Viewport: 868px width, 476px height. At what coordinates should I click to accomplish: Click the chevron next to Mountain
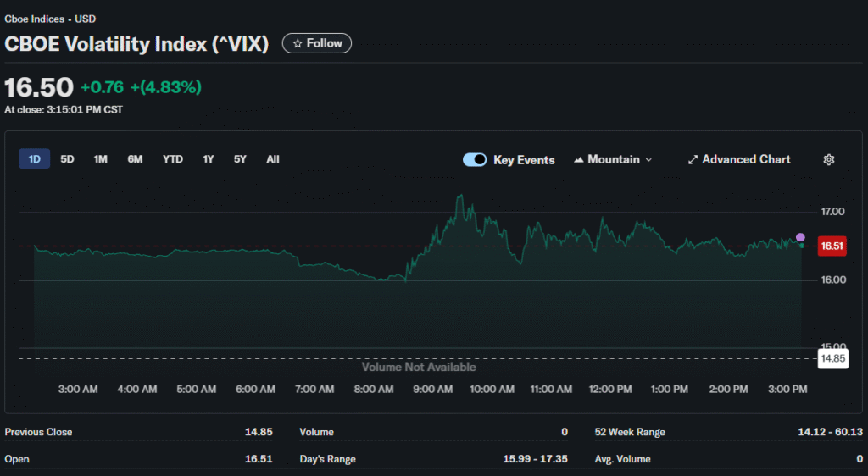click(x=649, y=160)
